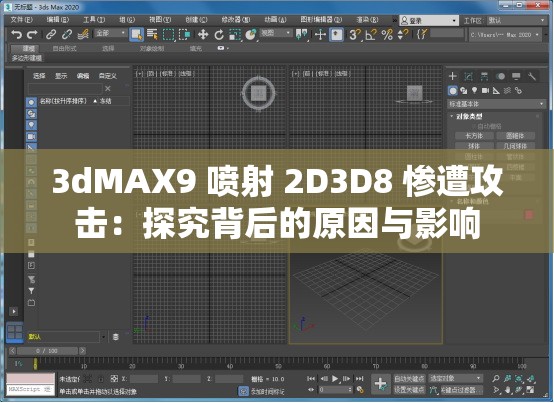Click the 几何球体 geosphere button
The height and width of the screenshot is (403, 554).
click(x=515, y=146)
